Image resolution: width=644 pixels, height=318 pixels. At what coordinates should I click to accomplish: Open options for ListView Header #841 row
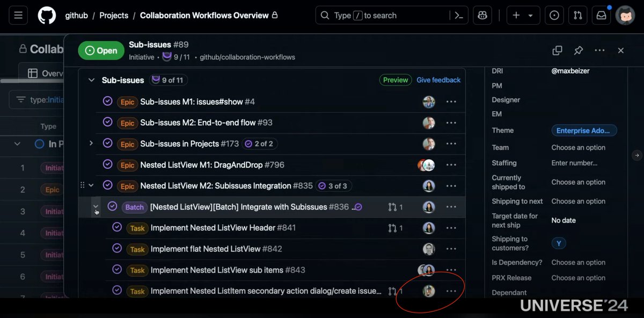click(x=451, y=228)
